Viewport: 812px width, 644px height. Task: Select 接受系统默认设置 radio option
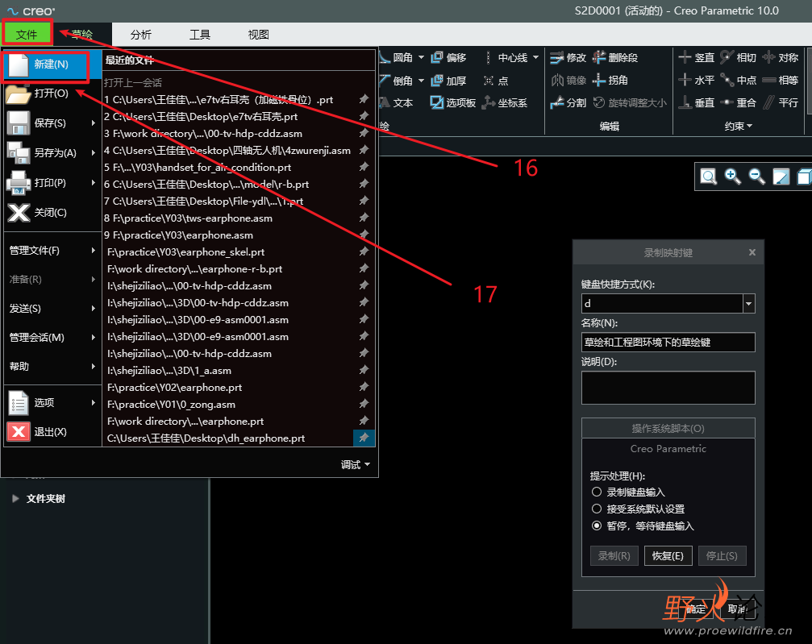pos(597,509)
